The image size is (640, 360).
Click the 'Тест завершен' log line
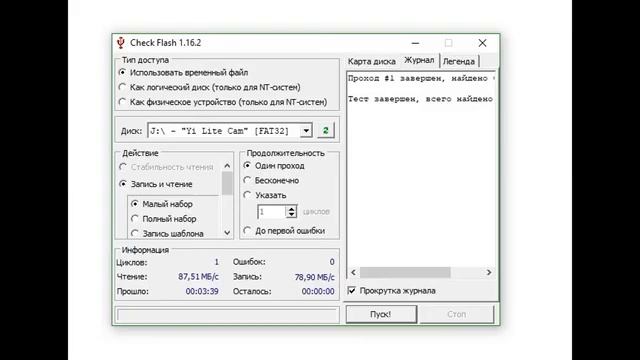click(x=420, y=99)
